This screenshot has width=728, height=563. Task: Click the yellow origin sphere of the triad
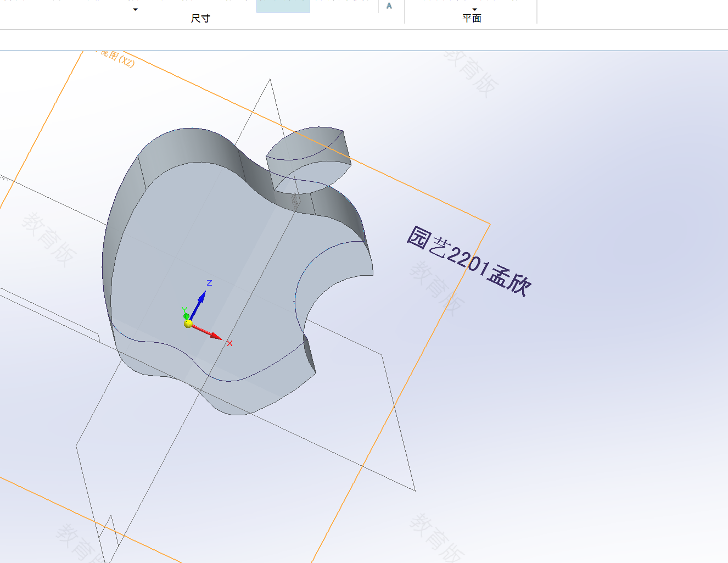coord(188,324)
